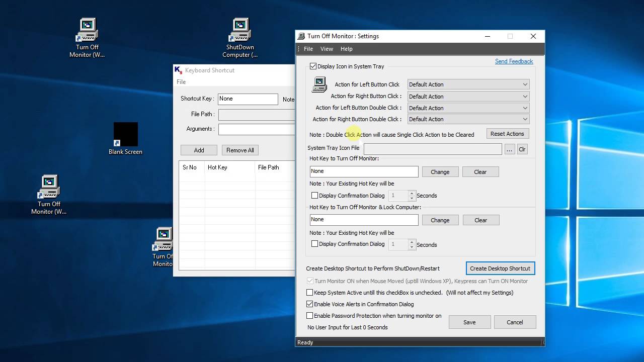This screenshot has height=362, width=644.
Task: Open Action for Left Button Click dropdown
Action: (468, 84)
